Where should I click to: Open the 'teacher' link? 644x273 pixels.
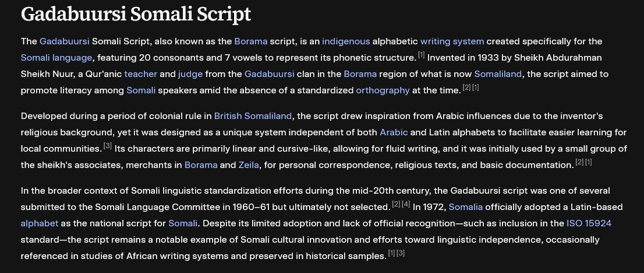pyautogui.click(x=140, y=74)
